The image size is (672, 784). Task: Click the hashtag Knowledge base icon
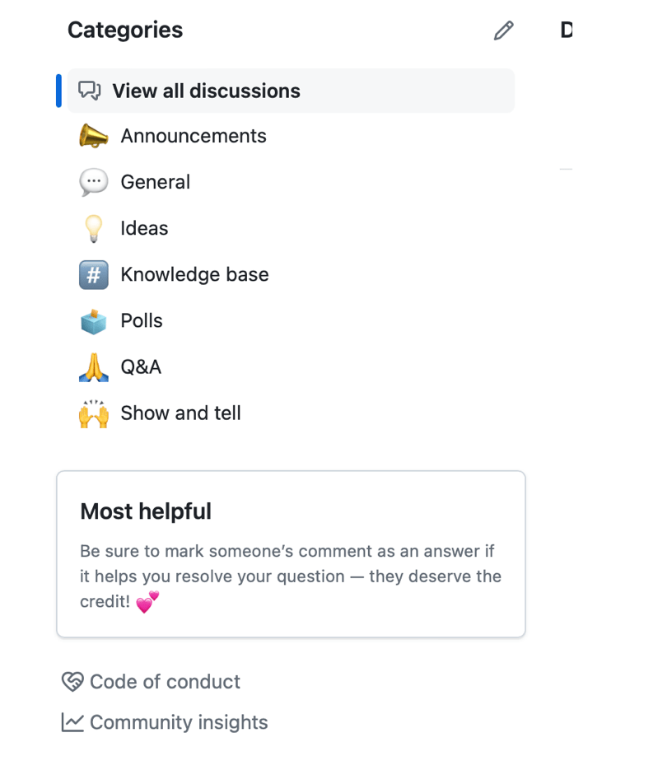pyautogui.click(x=93, y=274)
